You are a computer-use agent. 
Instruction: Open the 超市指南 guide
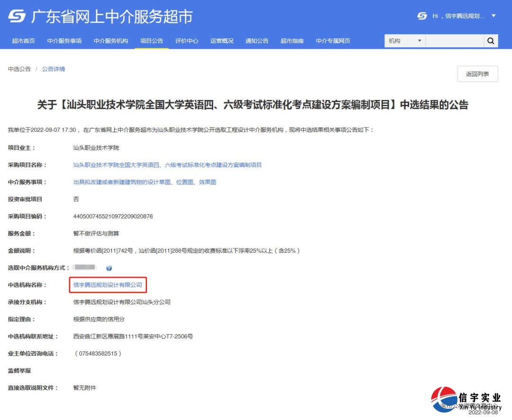click(x=292, y=41)
